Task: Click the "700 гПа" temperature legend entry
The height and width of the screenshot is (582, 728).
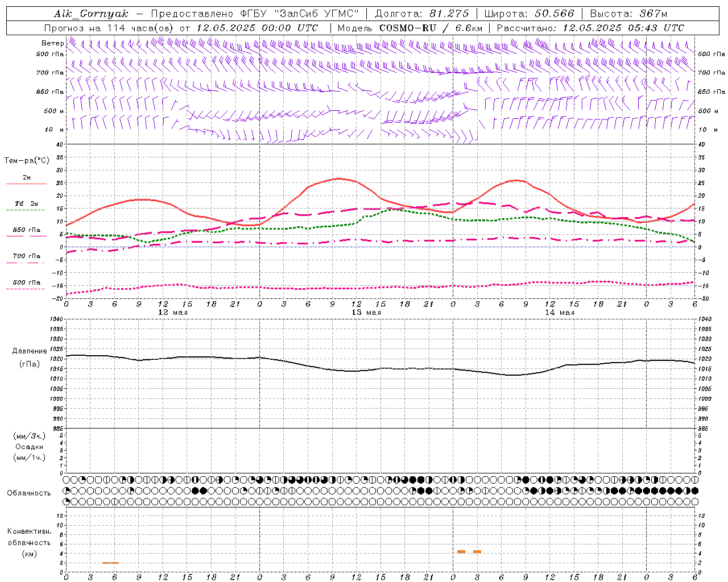Action: point(26,256)
